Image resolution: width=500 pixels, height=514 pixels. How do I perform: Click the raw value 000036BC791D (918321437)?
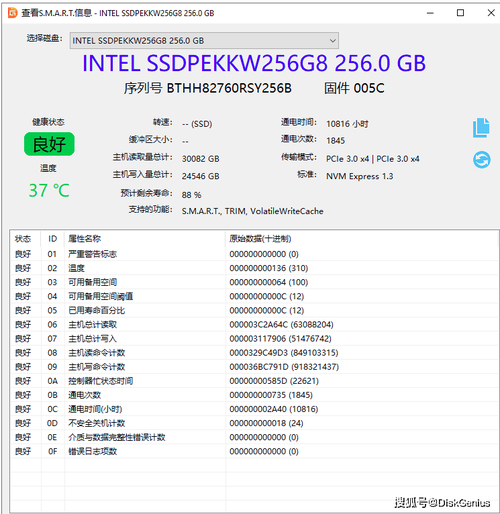(284, 367)
